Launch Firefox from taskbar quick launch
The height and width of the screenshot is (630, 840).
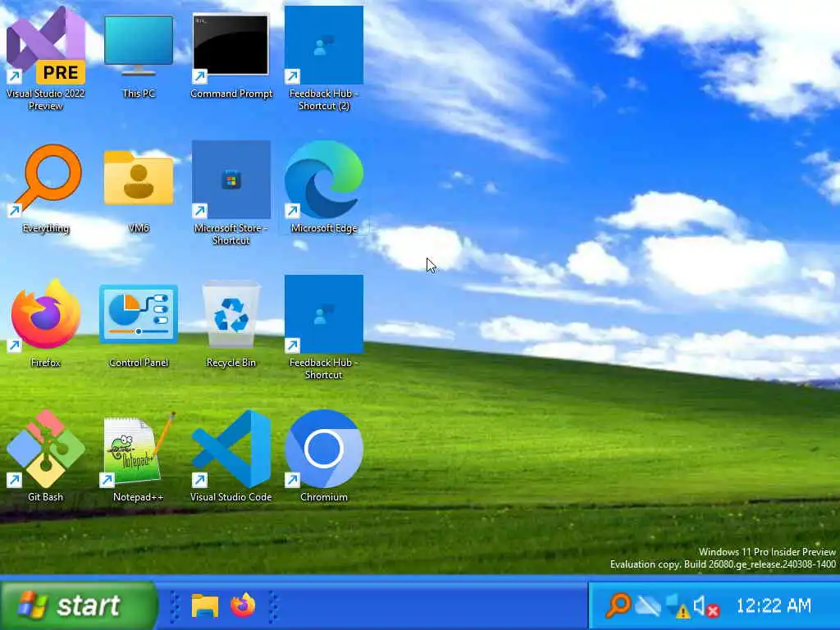click(243, 606)
